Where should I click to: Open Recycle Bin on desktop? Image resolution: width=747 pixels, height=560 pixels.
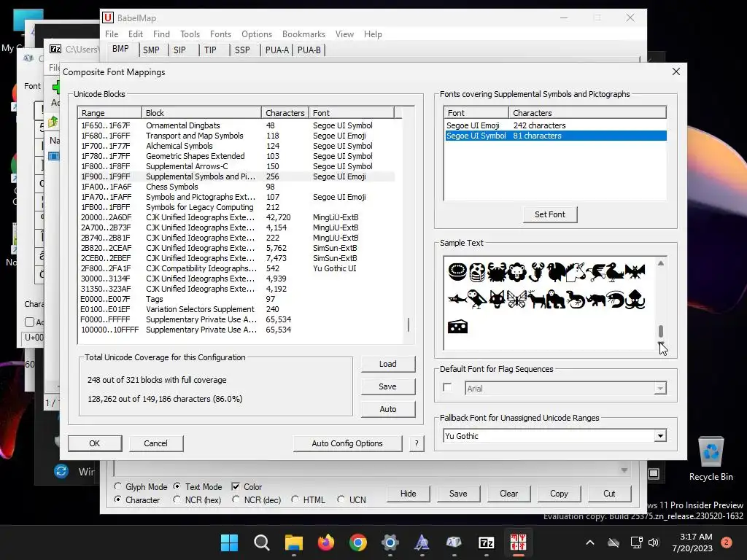(x=711, y=459)
